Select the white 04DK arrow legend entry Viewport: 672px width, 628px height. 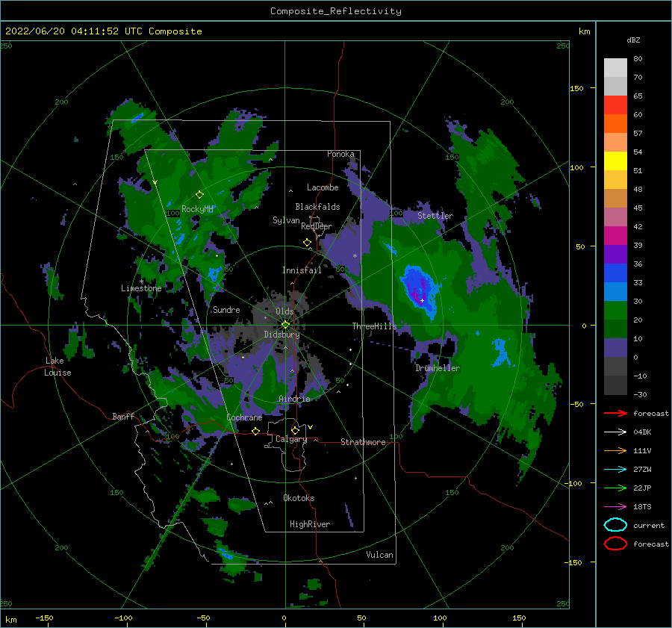(615, 432)
